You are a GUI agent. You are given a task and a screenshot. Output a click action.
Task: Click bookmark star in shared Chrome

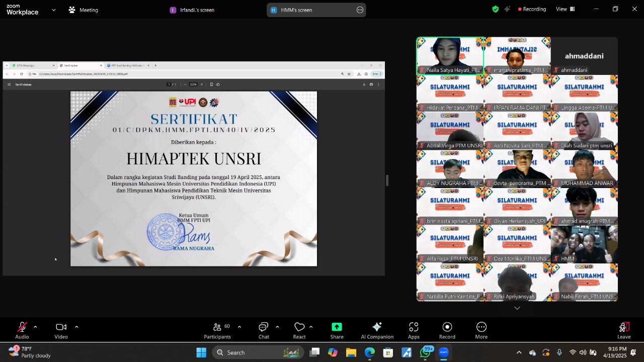point(349,74)
